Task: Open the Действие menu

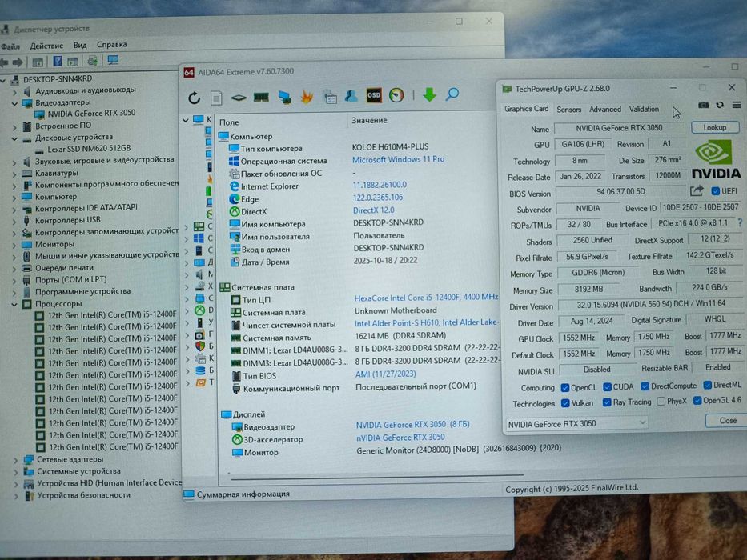Action: tap(46, 46)
